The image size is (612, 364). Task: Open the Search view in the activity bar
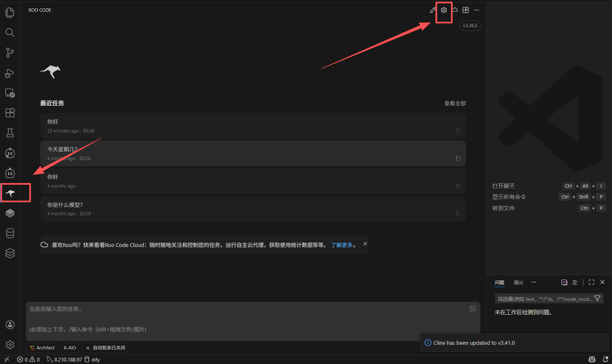[10, 32]
